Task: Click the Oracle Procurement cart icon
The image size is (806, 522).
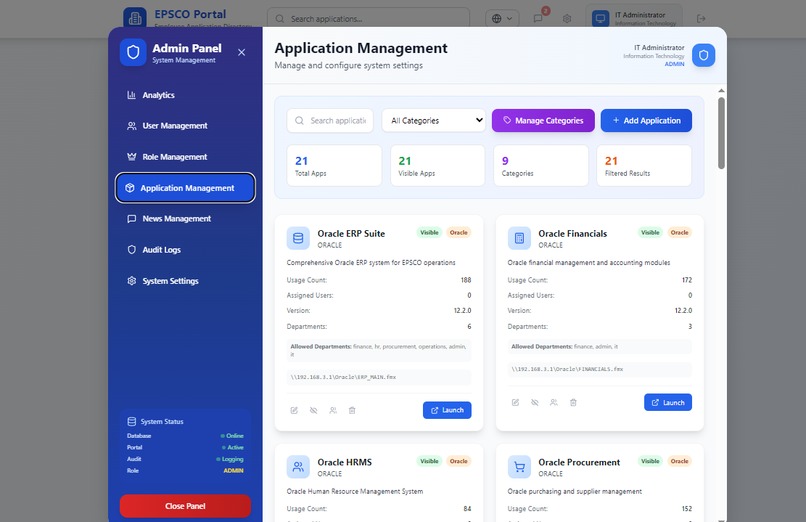Action: [519, 467]
